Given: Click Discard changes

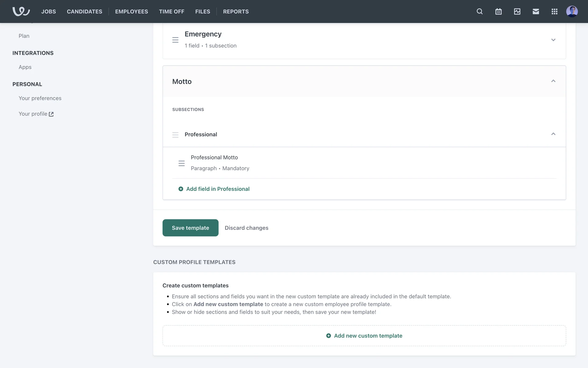Looking at the screenshot, I should (246, 228).
